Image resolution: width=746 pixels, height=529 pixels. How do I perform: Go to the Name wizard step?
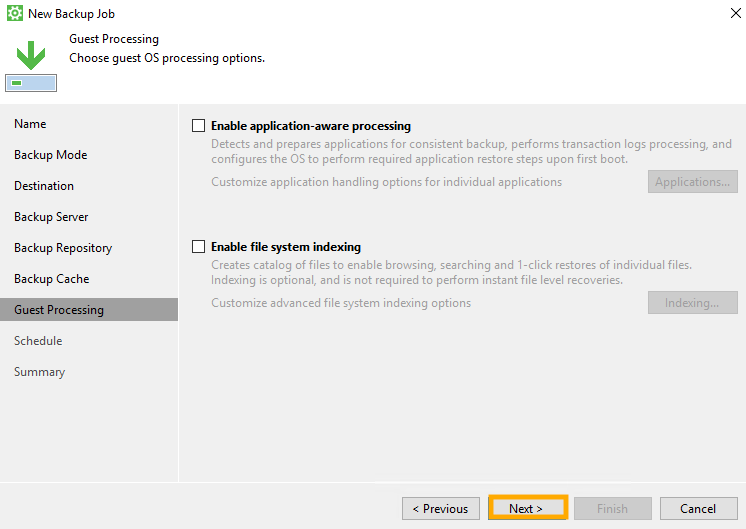point(30,124)
